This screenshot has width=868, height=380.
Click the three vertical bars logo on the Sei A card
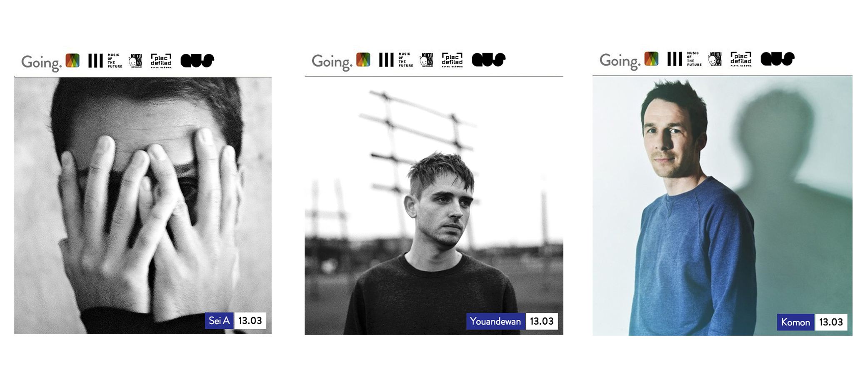point(95,61)
